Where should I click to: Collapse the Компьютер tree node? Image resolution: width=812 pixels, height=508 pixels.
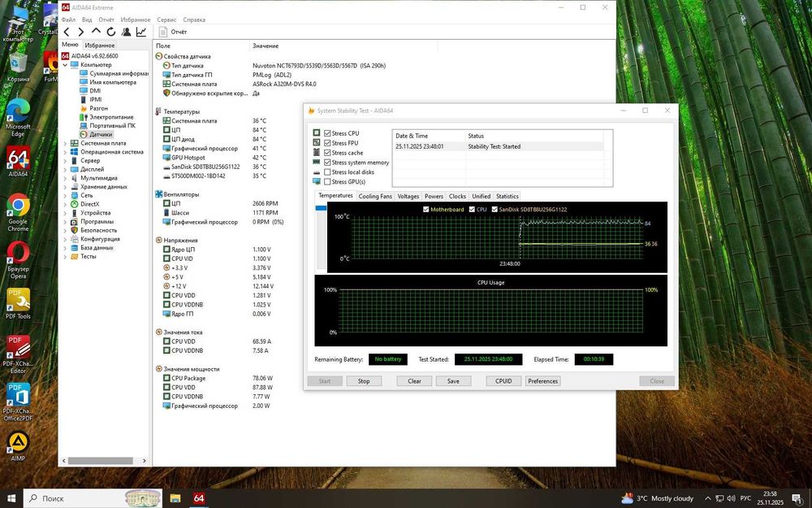(65, 65)
